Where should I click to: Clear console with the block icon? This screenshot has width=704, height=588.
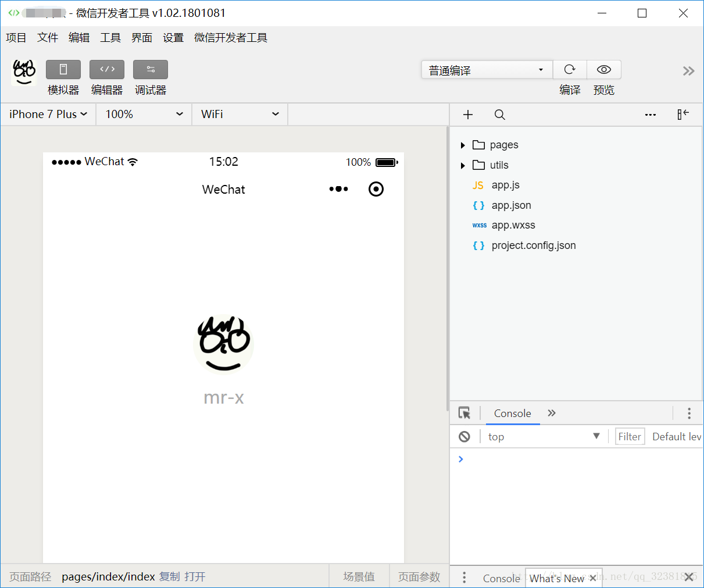pyautogui.click(x=464, y=437)
